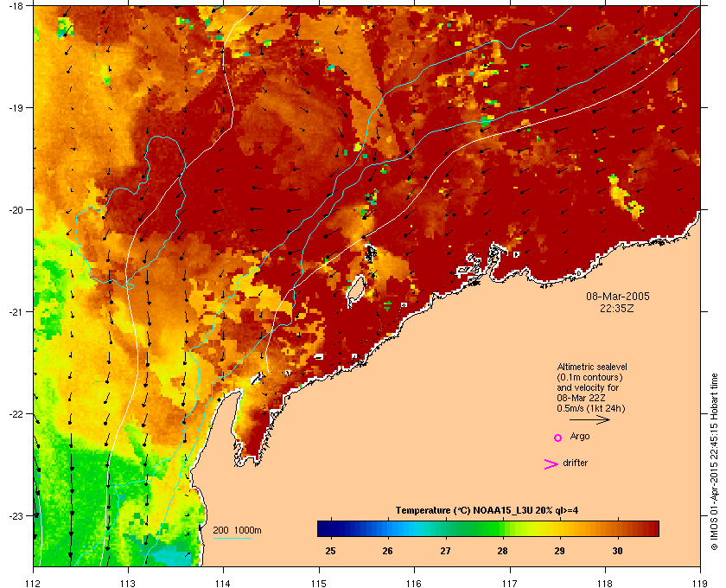Viewport: 726px width, 588px height.
Task: Click longitude axis label 119
Action: tap(700, 584)
